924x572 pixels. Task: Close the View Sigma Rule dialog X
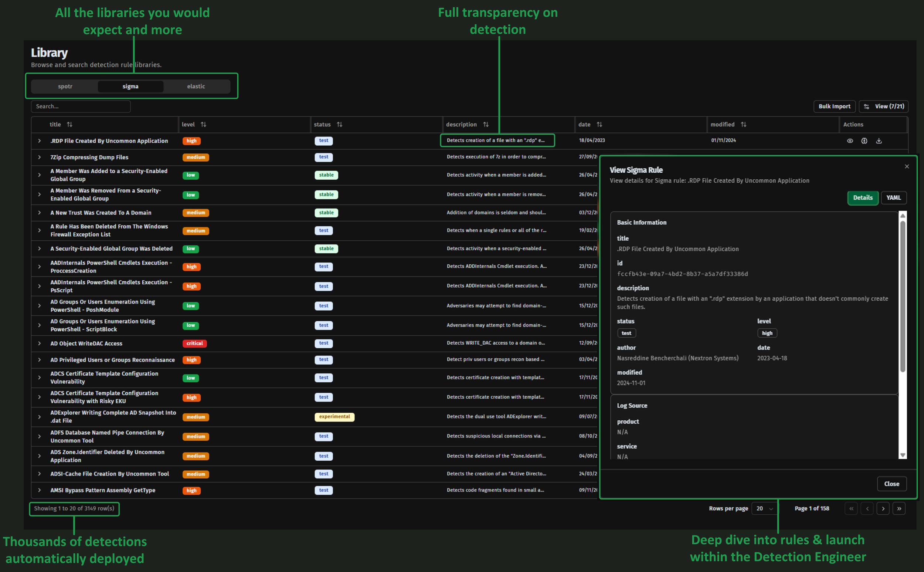(x=907, y=166)
